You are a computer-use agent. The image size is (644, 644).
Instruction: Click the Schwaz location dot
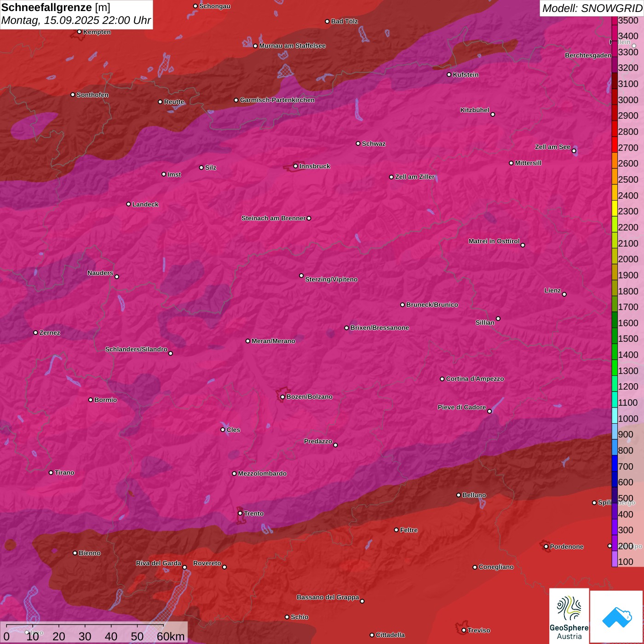coord(358,144)
